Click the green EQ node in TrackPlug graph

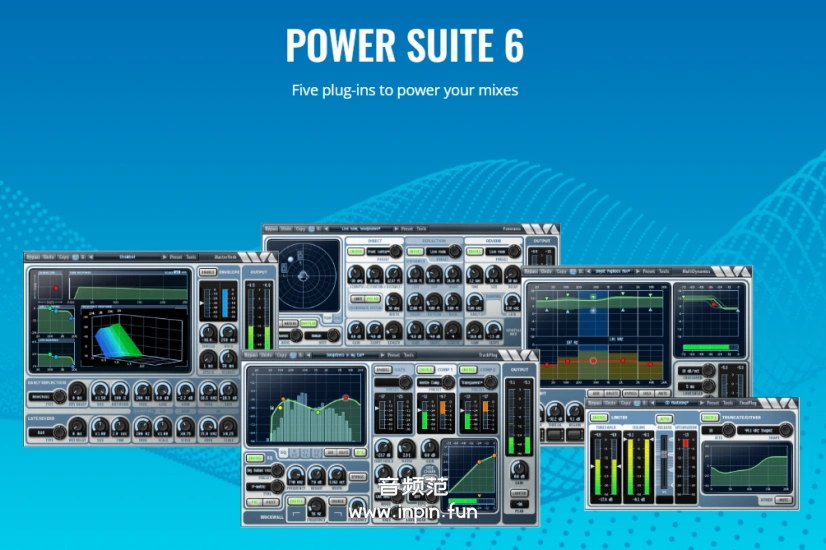(318, 412)
